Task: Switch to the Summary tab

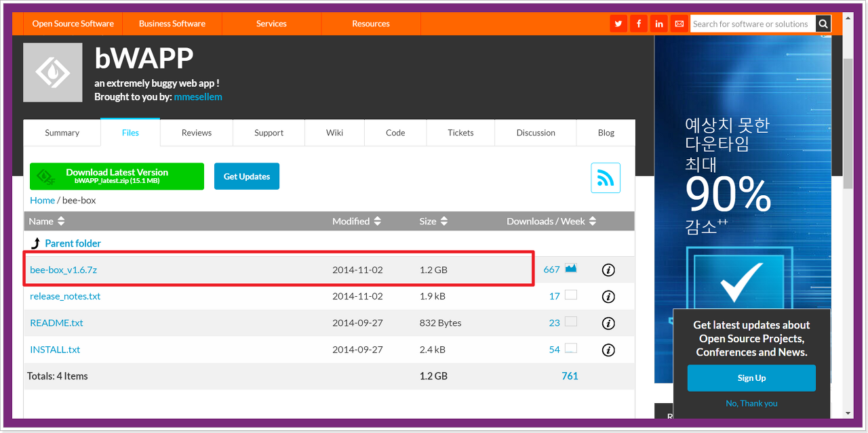Action: [x=62, y=133]
